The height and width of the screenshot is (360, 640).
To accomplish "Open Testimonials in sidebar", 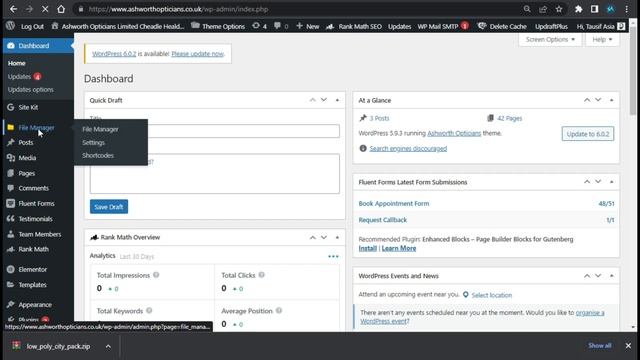I will tap(37, 219).
